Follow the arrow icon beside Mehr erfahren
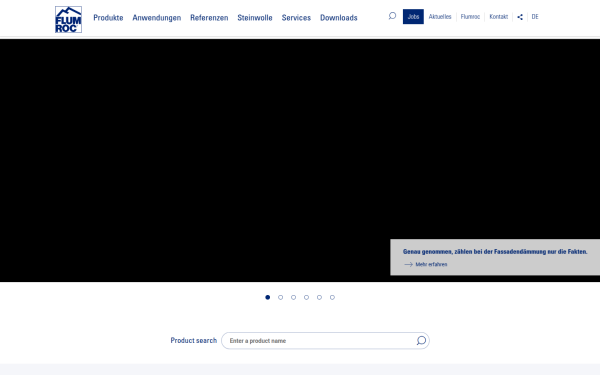Viewport: 600px width, 375px height. 408,264
